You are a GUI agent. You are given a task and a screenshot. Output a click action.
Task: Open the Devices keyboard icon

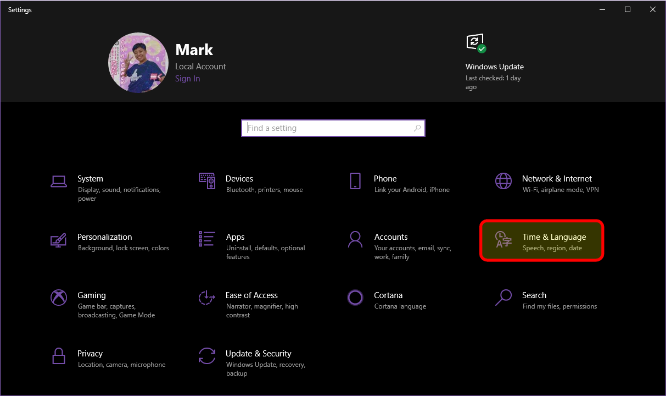(207, 181)
